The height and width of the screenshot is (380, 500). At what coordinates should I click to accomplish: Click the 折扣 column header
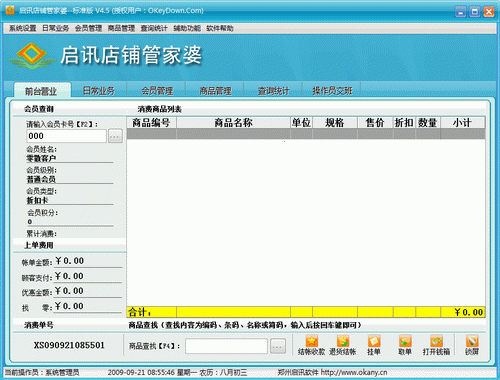404,123
